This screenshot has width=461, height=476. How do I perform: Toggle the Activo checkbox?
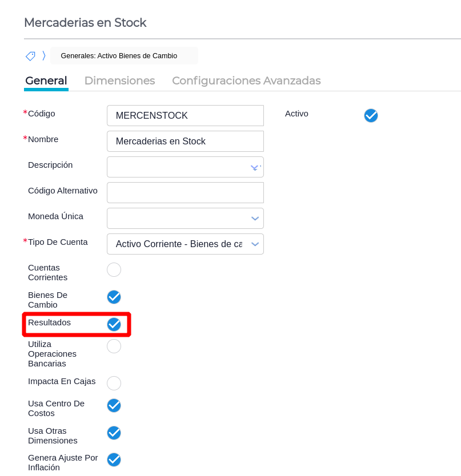click(x=371, y=115)
